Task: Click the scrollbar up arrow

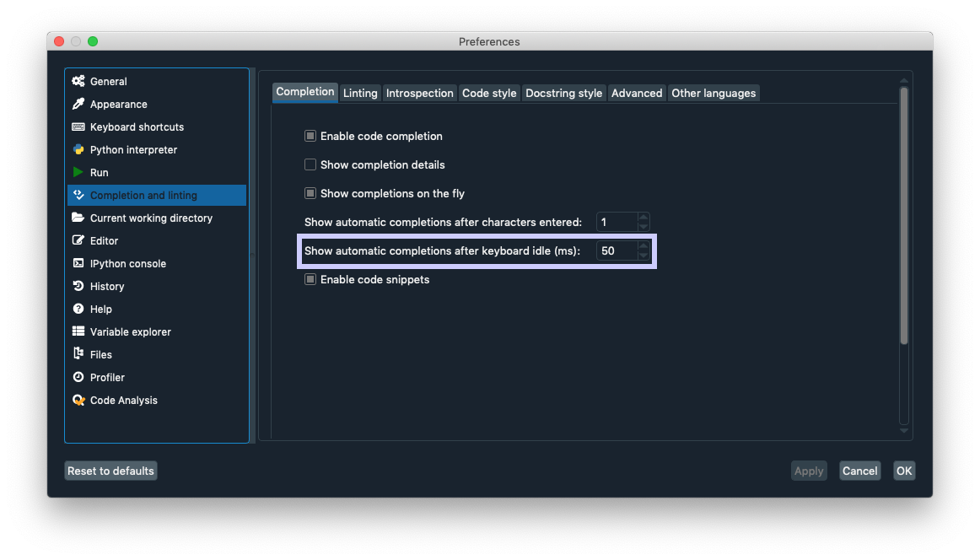Action: 904,80
